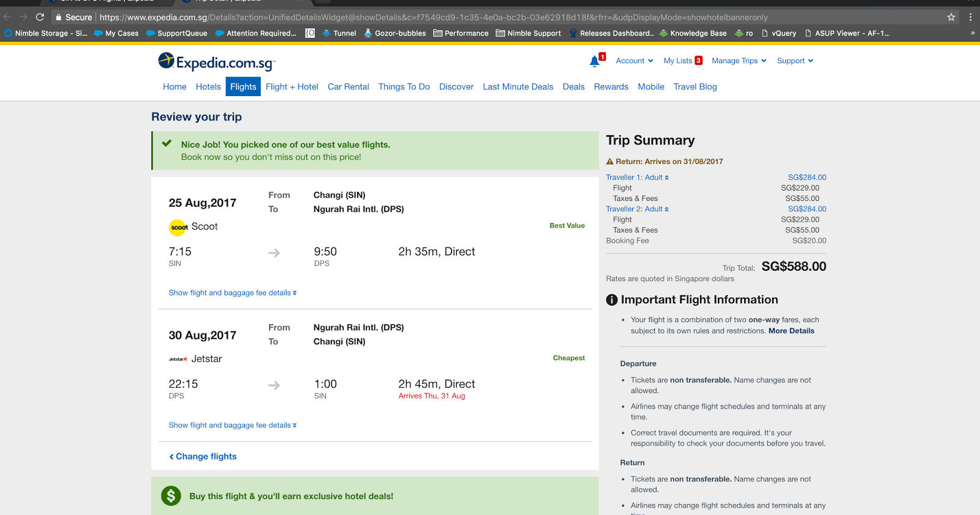Show Jetstar flight and baggage fee details
980x515 pixels.
pos(233,425)
